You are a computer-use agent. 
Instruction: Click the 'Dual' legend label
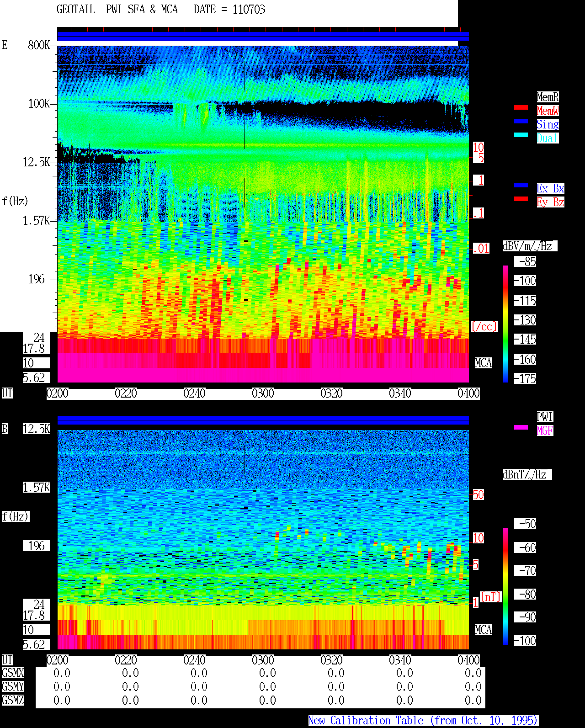pyautogui.click(x=548, y=138)
